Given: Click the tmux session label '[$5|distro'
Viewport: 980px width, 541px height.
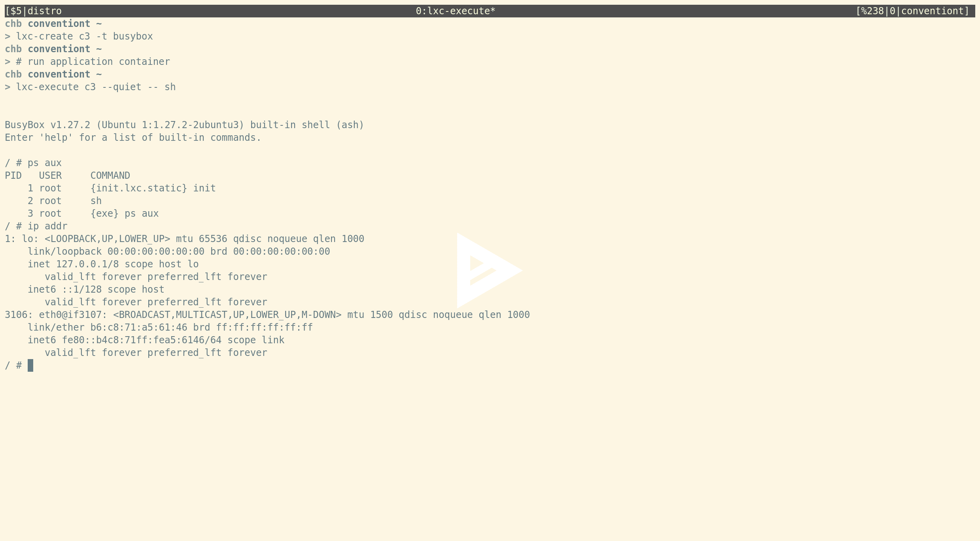Looking at the screenshot, I should pos(33,11).
